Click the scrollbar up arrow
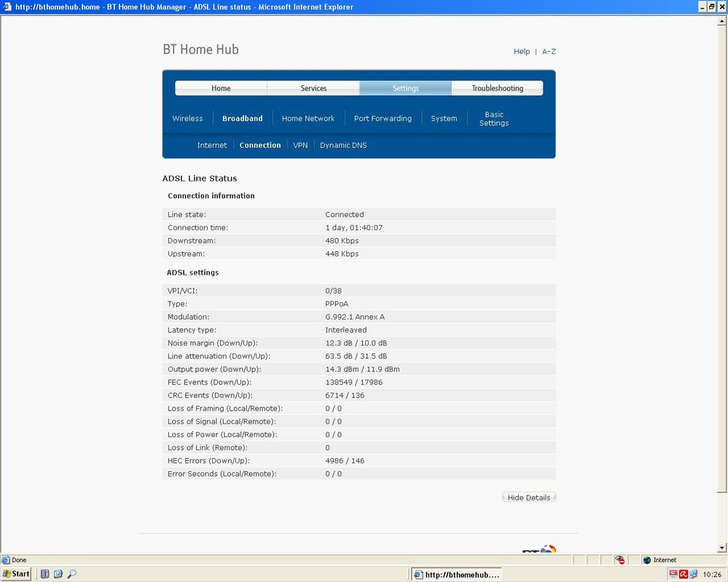This screenshot has height=582, width=728. [x=722, y=21]
